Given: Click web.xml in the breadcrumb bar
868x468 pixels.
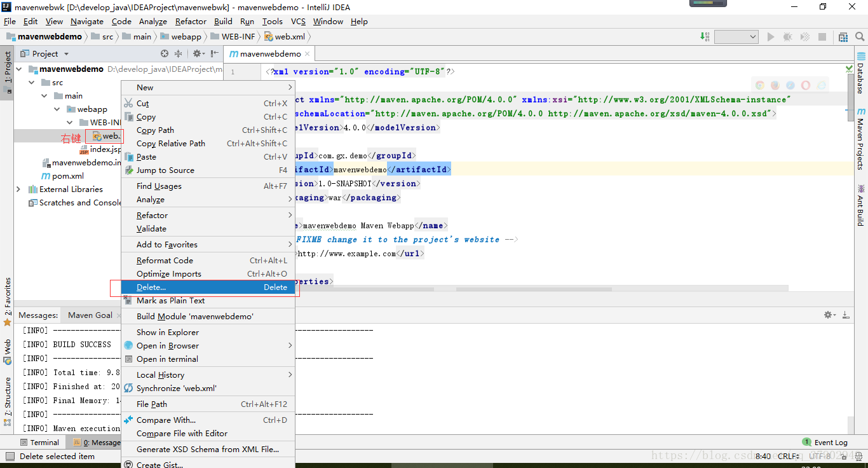Looking at the screenshot, I should 285,37.
